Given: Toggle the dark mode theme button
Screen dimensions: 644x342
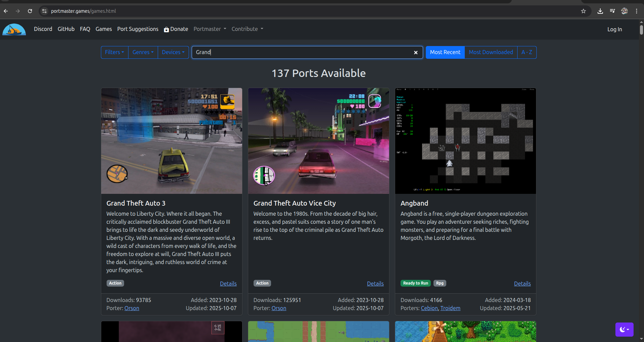Looking at the screenshot, I should point(624,330).
